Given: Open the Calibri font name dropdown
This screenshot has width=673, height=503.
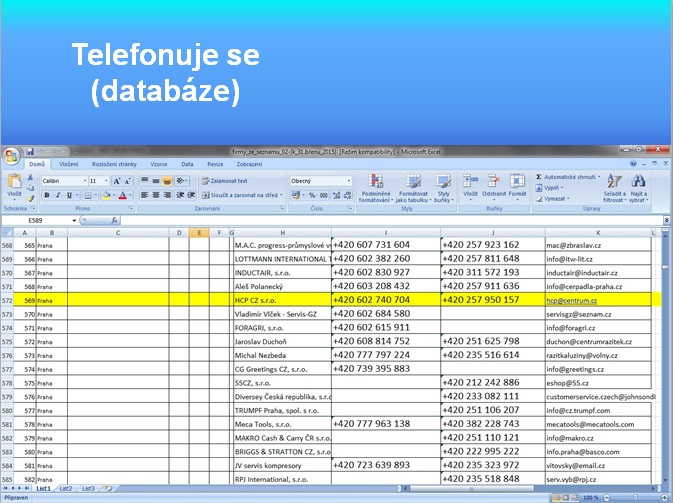Looking at the screenshot, I should point(85,181).
